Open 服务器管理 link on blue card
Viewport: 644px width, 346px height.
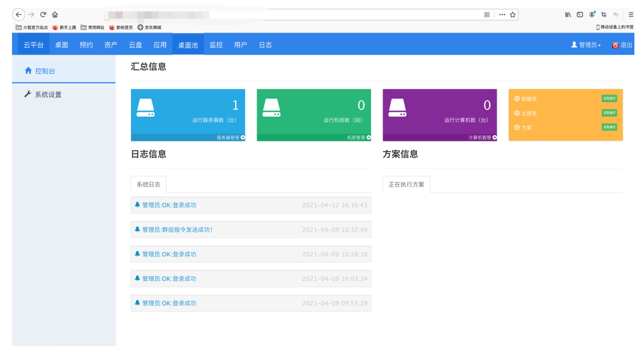(228, 137)
